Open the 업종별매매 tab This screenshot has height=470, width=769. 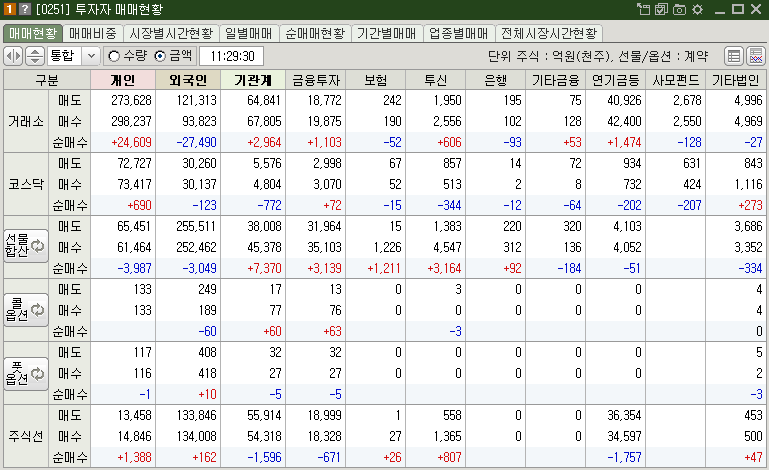(x=459, y=33)
